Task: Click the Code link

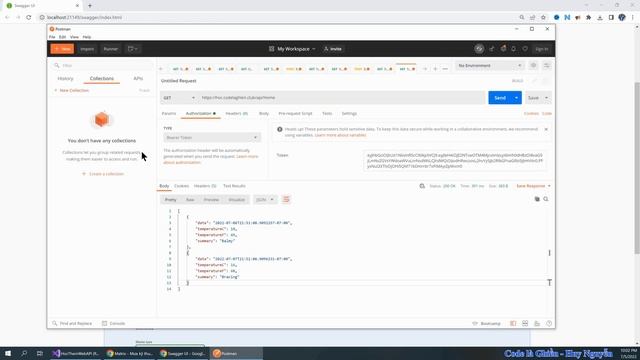Action: (547, 113)
